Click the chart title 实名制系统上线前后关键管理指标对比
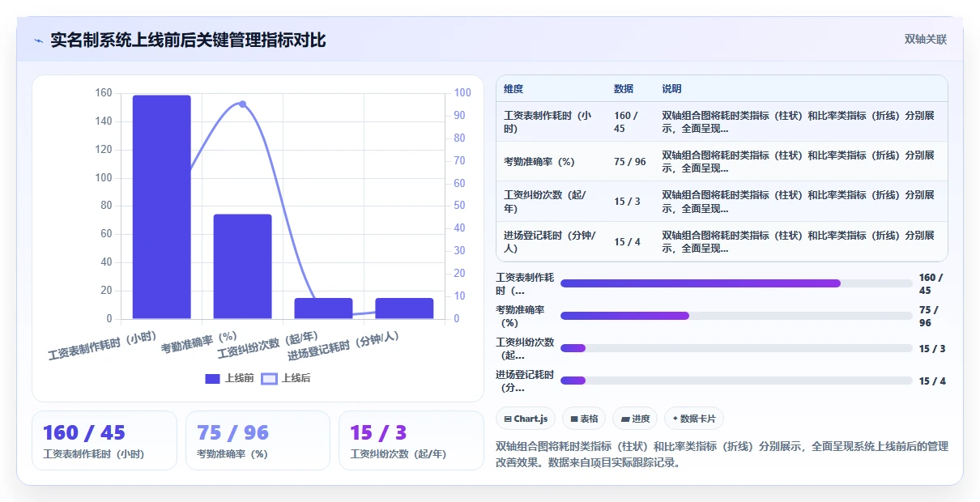Viewport: 980px width, 502px height. [188, 40]
